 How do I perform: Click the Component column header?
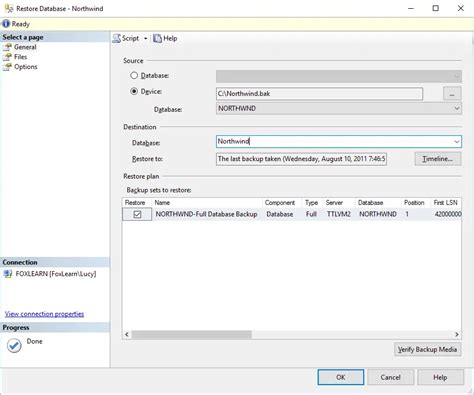283,203
